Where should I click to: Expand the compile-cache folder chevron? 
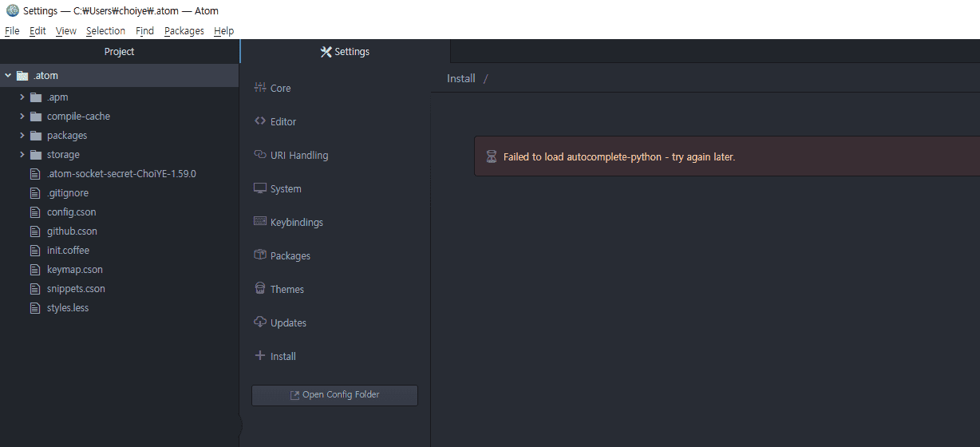22,117
